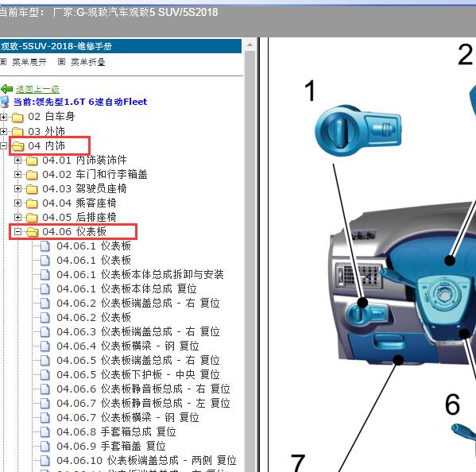Image resolution: width=476 pixels, height=472 pixels.
Task: Click document icon of 04.06.6 仪表板静音板总成
Action: (x=45, y=389)
